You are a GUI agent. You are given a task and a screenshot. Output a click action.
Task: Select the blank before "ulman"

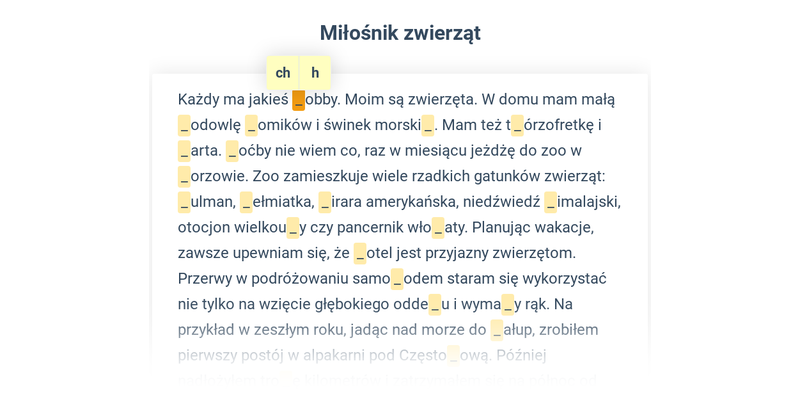tap(184, 203)
